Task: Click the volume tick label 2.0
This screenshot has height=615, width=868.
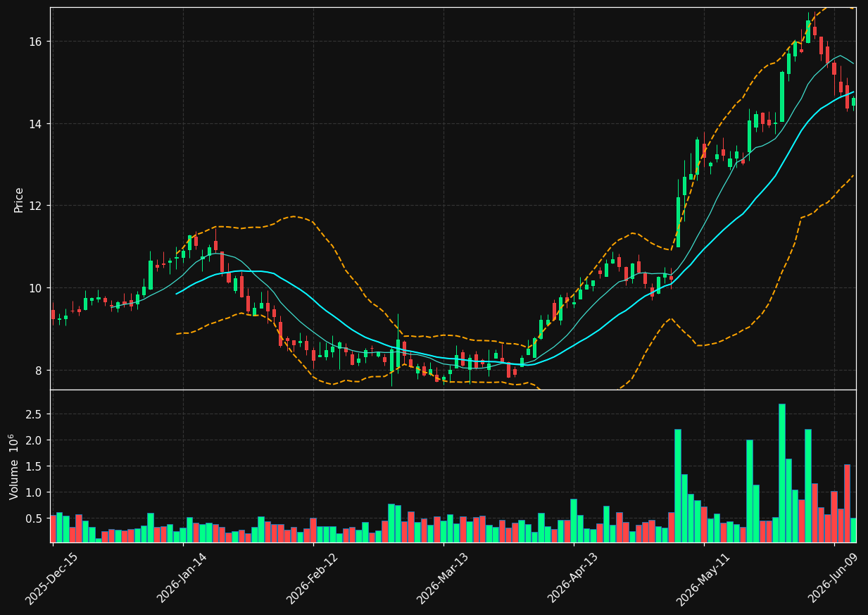Action: click(x=35, y=440)
